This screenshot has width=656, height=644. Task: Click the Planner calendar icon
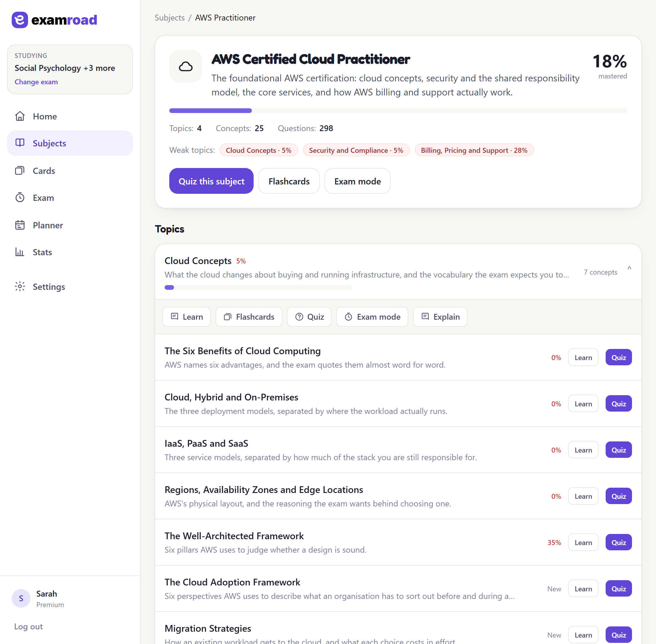tap(20, 225)
